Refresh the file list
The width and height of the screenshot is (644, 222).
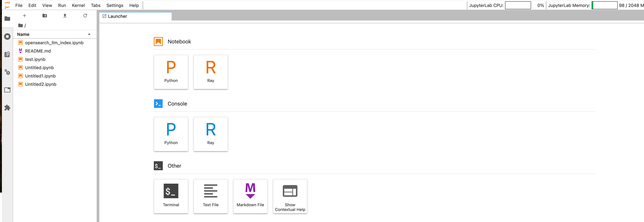[85, 16]
